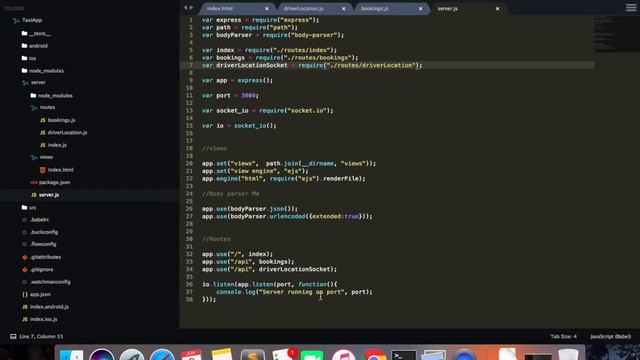Click Line 7, Column 55 status text
The width and height of the screenshot is (640, 360).
[x=41, y=336]
